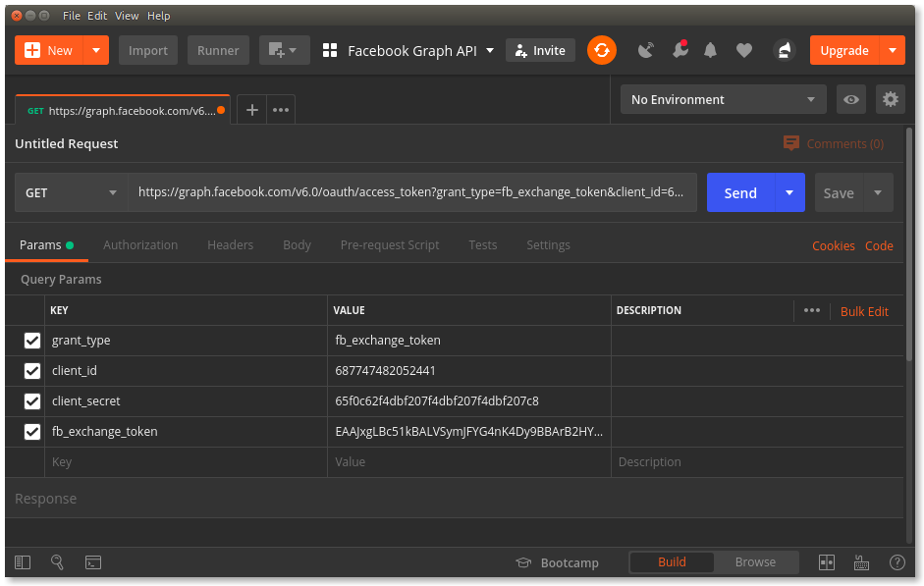Viewport: 924px width, 586px height.
Task: Open the Help menu
Action: 158,16
